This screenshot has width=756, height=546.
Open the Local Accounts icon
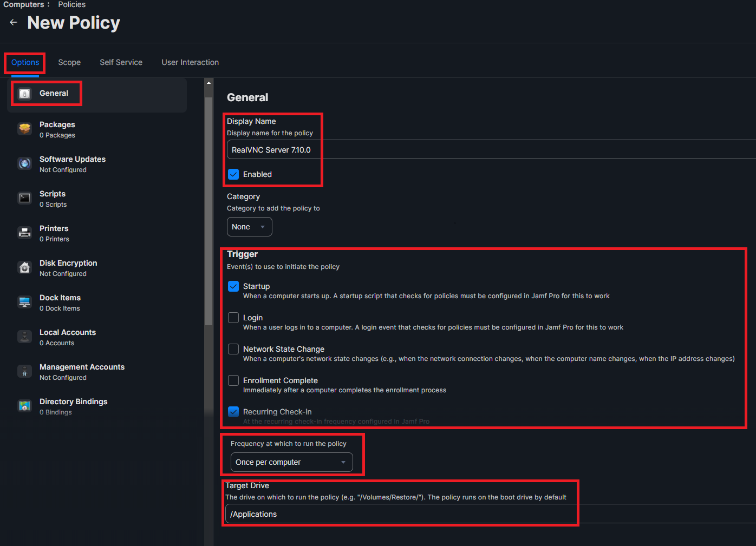tap(25, 337)
